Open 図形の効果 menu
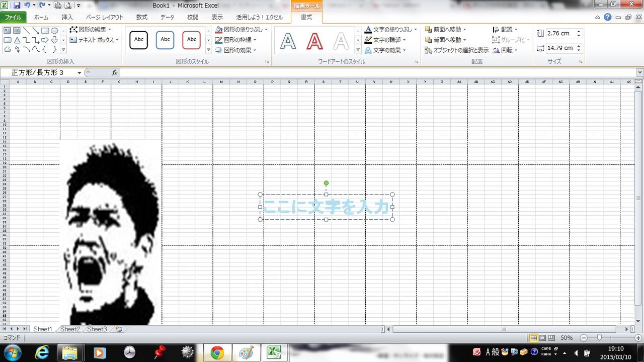644x362 pixels. pyautogui.click(x=235, y=50)
